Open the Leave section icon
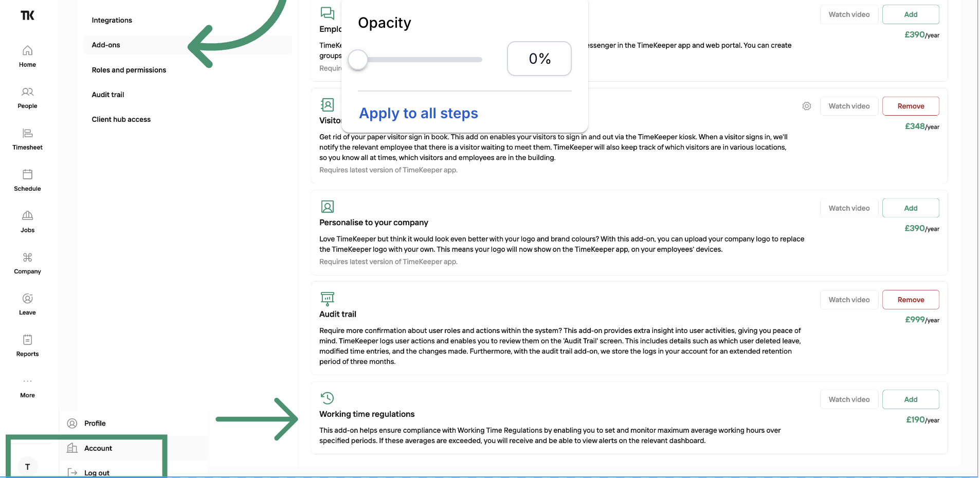 [28, 299]
